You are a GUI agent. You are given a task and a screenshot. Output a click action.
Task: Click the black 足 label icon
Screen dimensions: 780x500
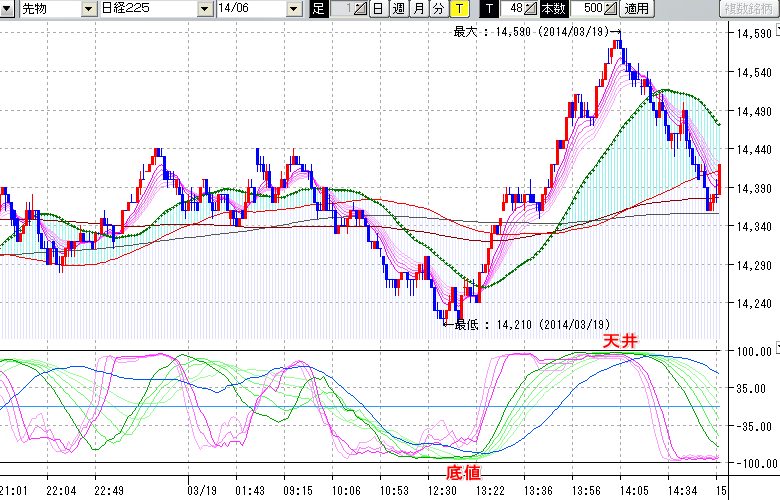point(318,9)
